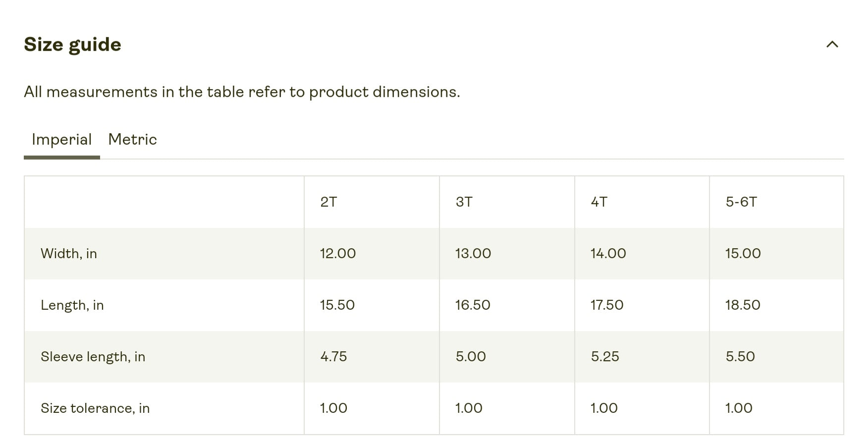Screen dimensions: 868x447
Task: Click the "Sleeve length, in" row label
Action: point(93,357)
